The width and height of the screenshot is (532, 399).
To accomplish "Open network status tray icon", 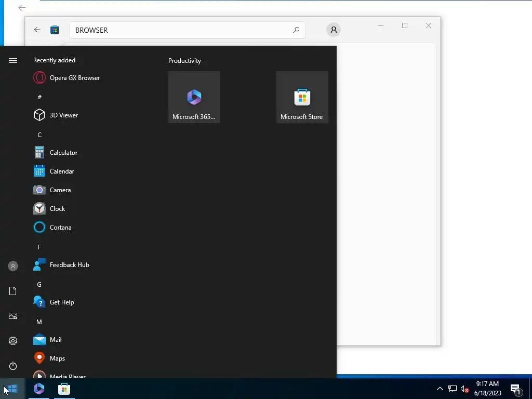I will click(453, 389).
